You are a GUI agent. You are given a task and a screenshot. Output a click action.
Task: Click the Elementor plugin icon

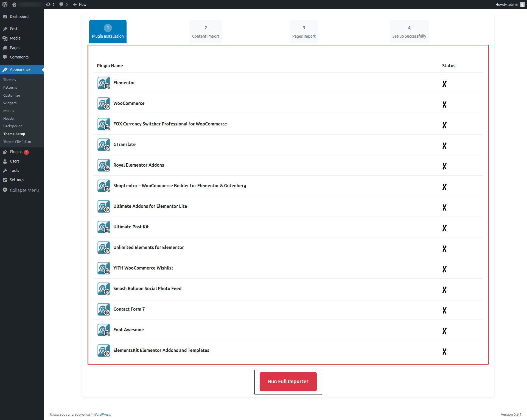coord(104,83)
